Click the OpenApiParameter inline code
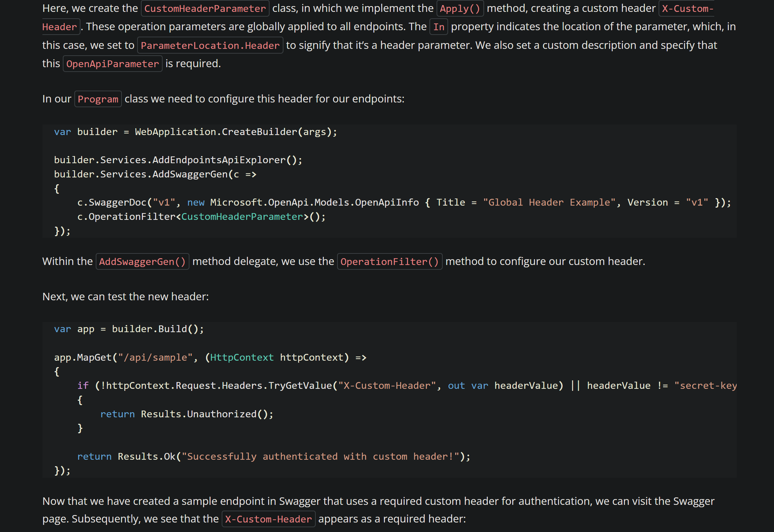This screenshot has width=774, height=532. tap(113, 64)
